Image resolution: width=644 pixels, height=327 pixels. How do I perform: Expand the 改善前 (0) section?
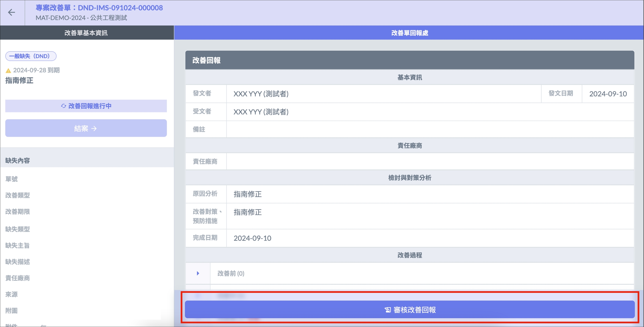coord(198,273)
